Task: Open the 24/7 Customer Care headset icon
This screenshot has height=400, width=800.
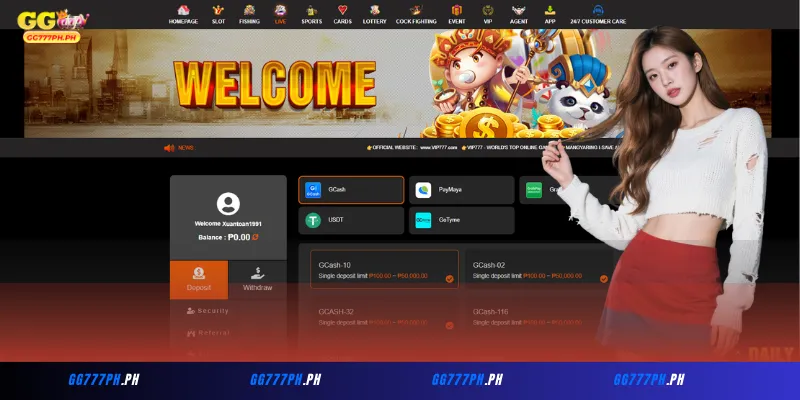Action: [598, 10]
